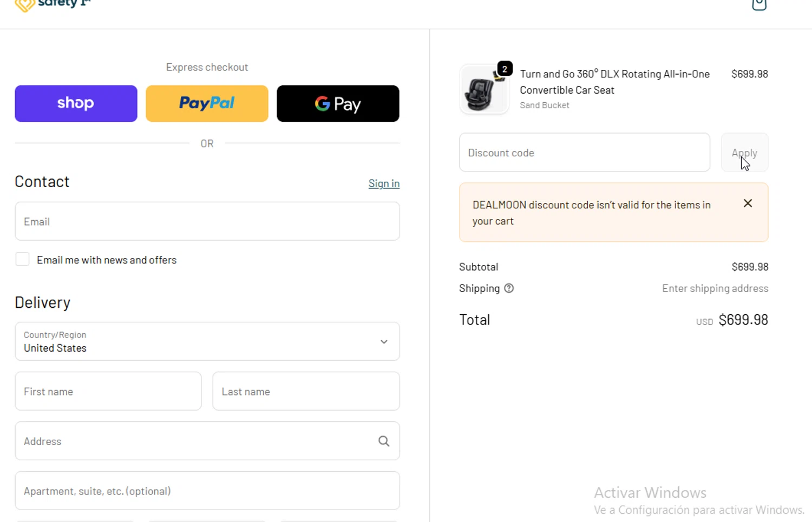Click the car seat product thumbnail

coord(483,90)
